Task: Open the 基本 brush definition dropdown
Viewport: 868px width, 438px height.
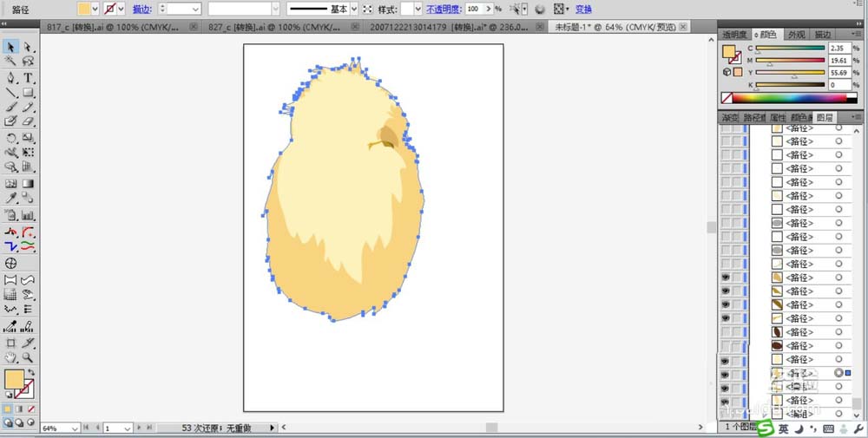Action: click(x=354, y=9)
